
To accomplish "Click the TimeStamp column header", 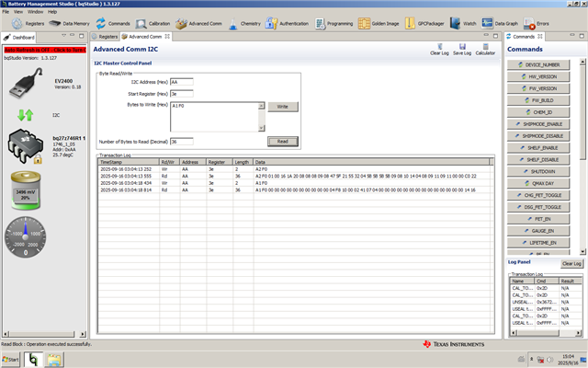I will click(129, 162).
